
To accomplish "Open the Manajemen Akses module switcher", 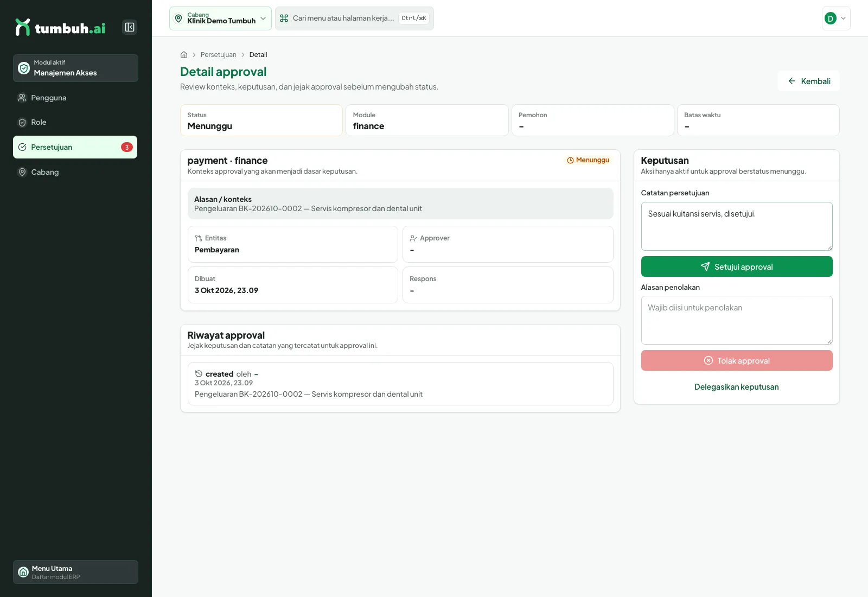I will [x=75, y=68].
